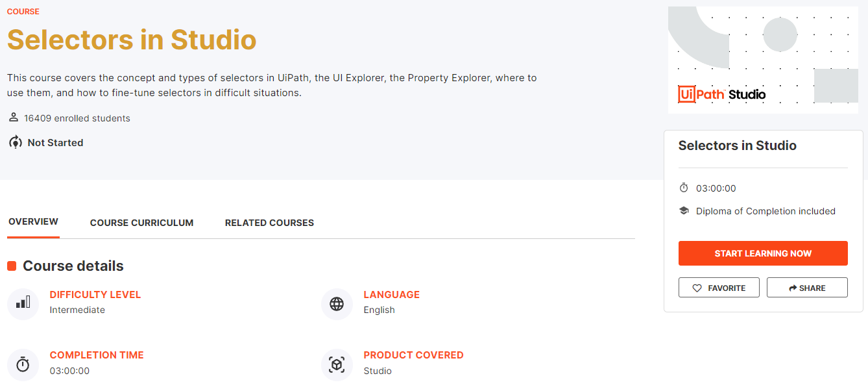The width and height of the screenshot is (868, 389).
Task: Click the language globe icon
Action: pyautogui.click(x=337, y=304)
